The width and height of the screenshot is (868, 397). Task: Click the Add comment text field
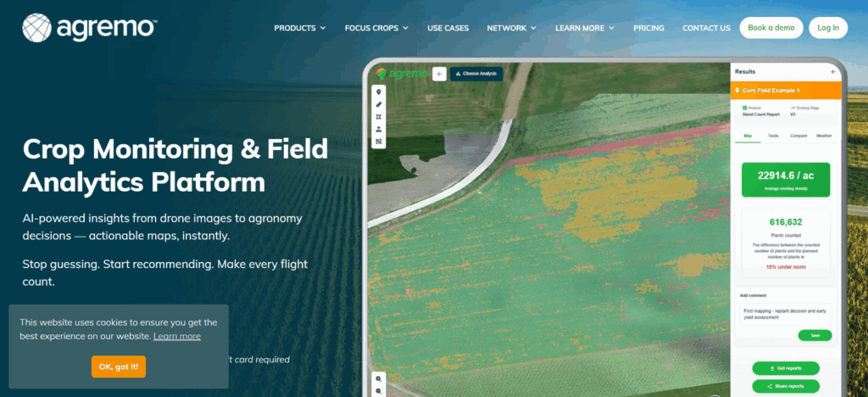[x=784, y=312]
